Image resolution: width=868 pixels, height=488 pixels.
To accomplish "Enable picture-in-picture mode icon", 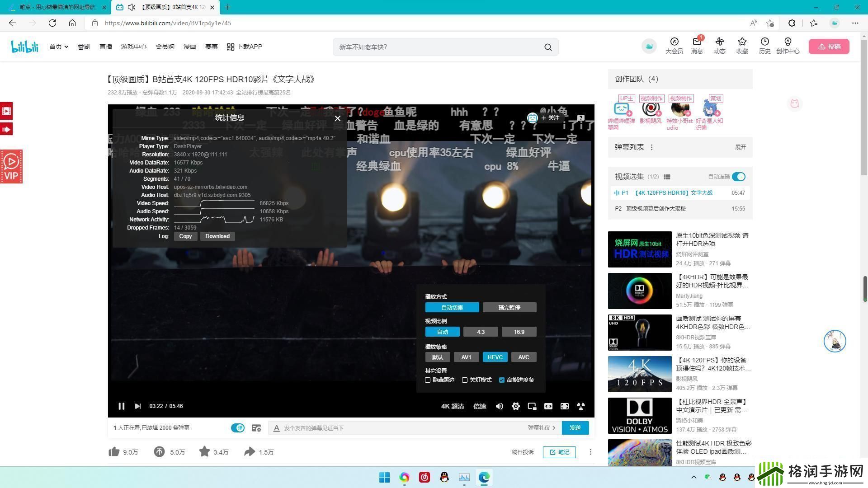I will coord(532,406).
